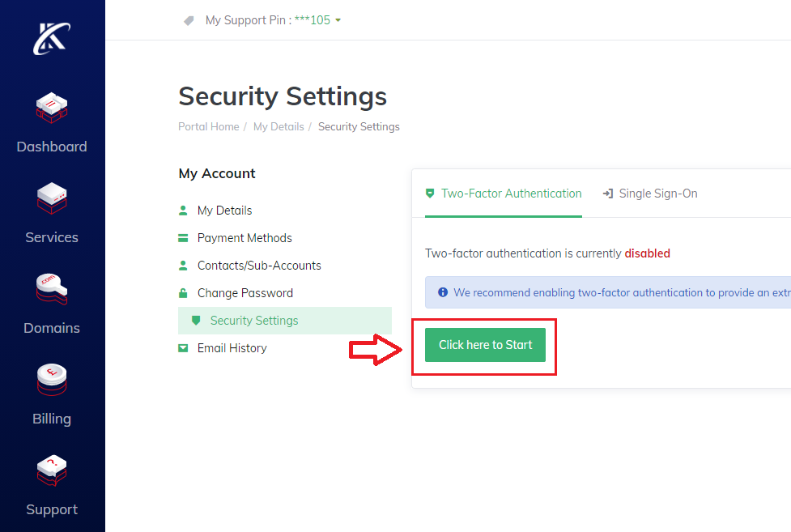791x532 pixels.
Task: Open My Details in account menu
Action: [224, 211]
